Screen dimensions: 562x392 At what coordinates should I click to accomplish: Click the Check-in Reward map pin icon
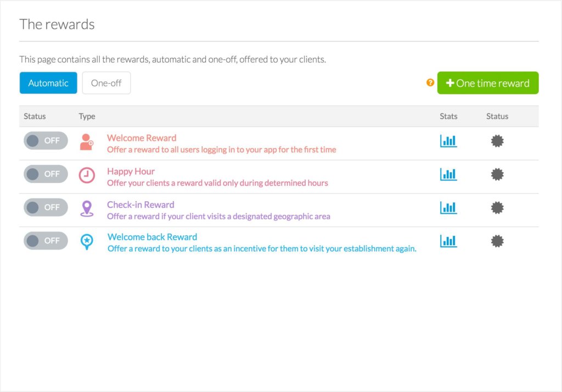[x=87, y=209]
